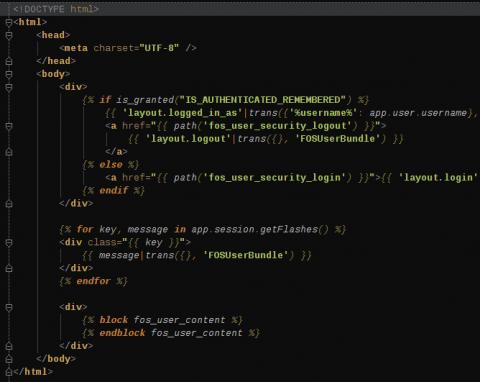Screen dimensions: 480x382
Task: Place cursor on DOCTYPE html line
Action: click(56, 9)
